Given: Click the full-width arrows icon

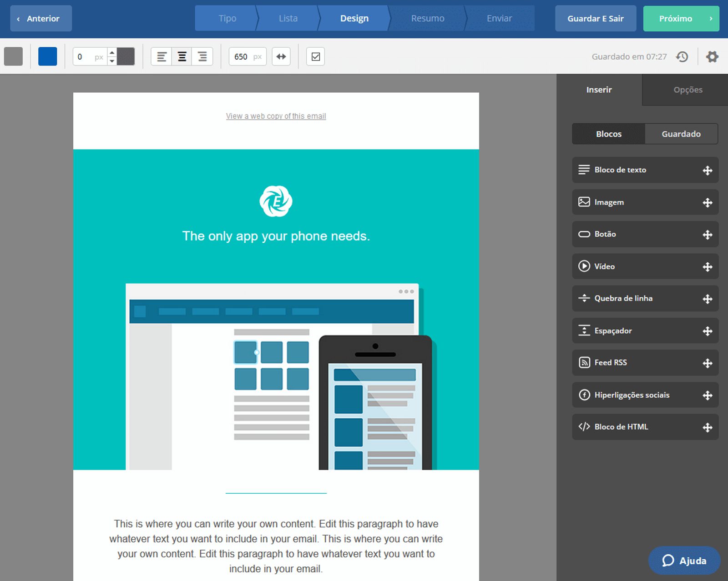Looking at the screenshot, I should point(281,57).
